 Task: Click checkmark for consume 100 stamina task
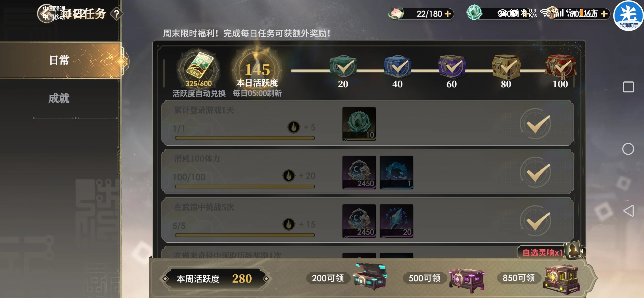pyautogui.click(x=535, y=172)
